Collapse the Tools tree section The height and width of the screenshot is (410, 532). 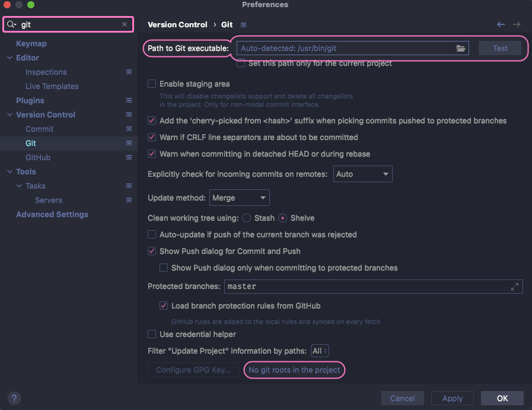[x=10, y=171]
